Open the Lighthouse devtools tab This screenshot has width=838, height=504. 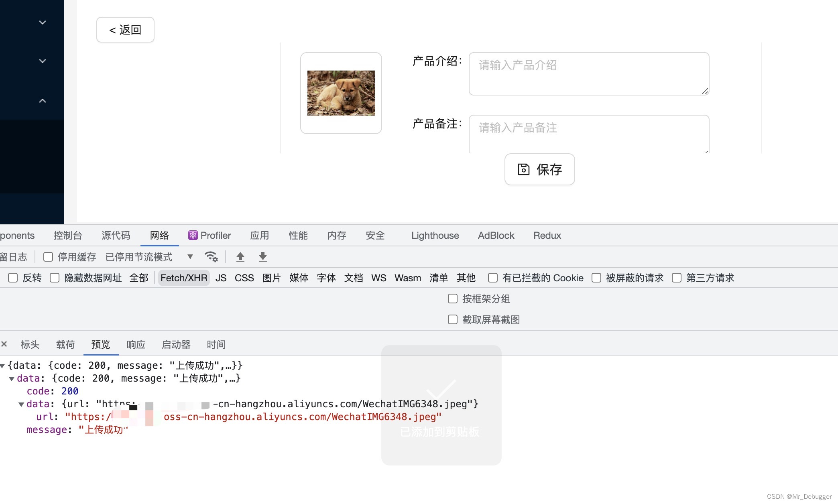click(x=435, y=236)
